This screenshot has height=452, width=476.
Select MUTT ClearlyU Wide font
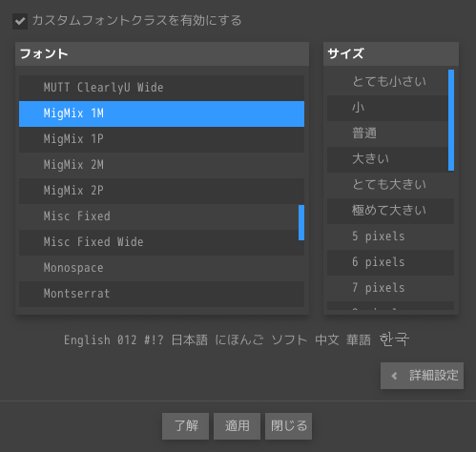coord(161,88)
